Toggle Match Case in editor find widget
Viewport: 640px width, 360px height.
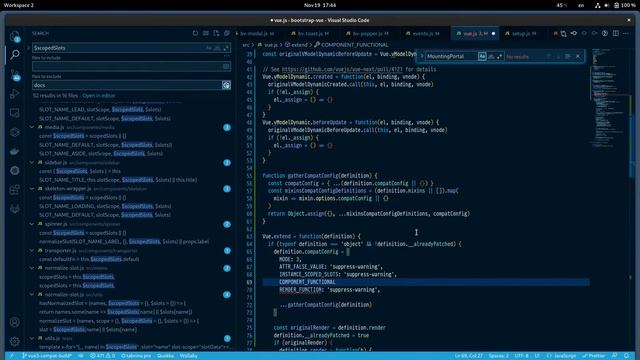tap(482, 56)
